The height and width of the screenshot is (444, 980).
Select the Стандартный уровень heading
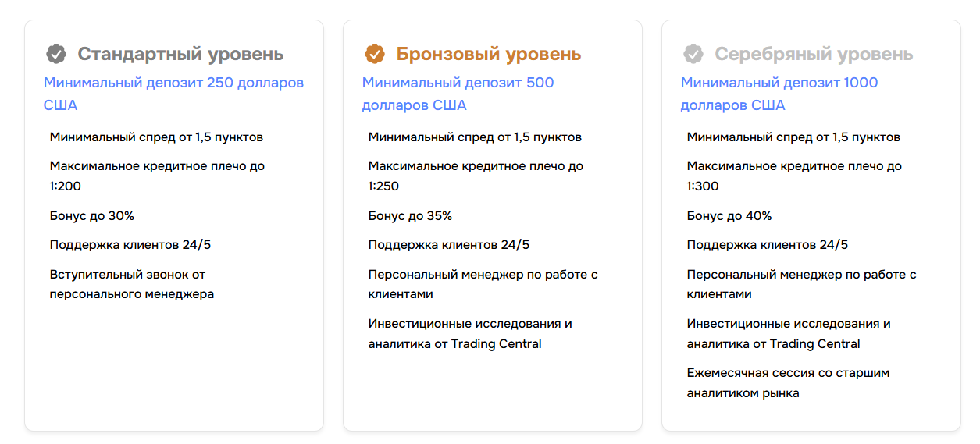pos(180,54)
